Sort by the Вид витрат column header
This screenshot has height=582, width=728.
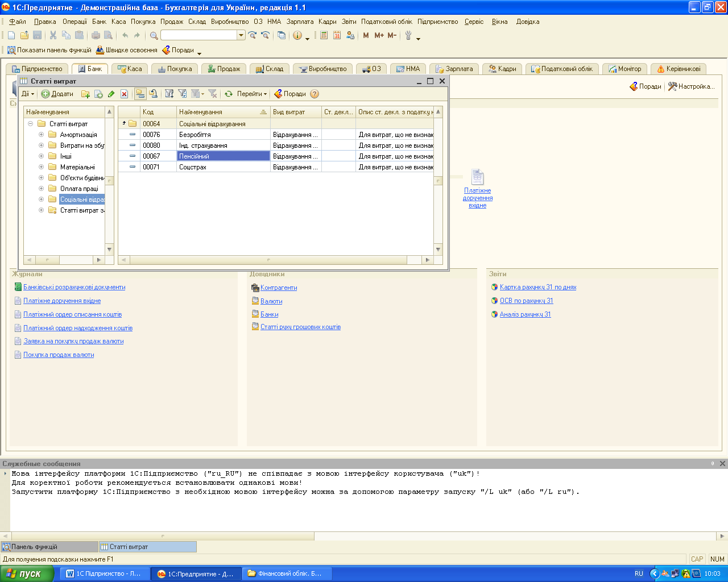[296, 112]
